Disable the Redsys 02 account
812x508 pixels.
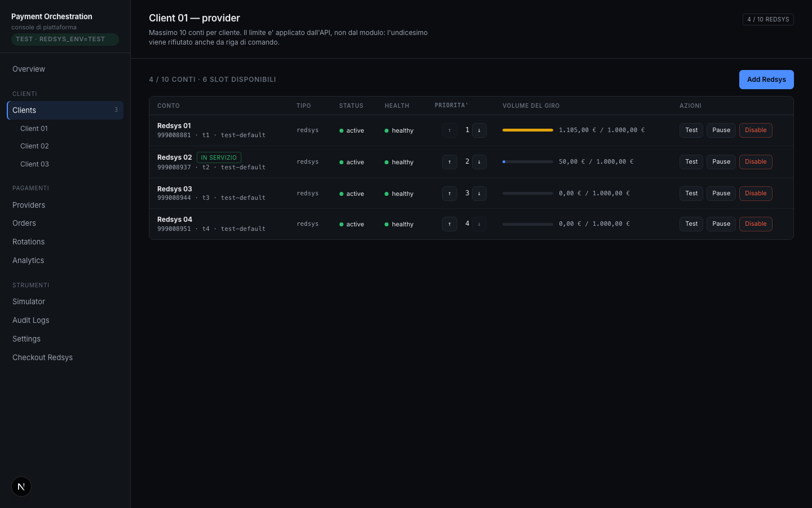756,162
